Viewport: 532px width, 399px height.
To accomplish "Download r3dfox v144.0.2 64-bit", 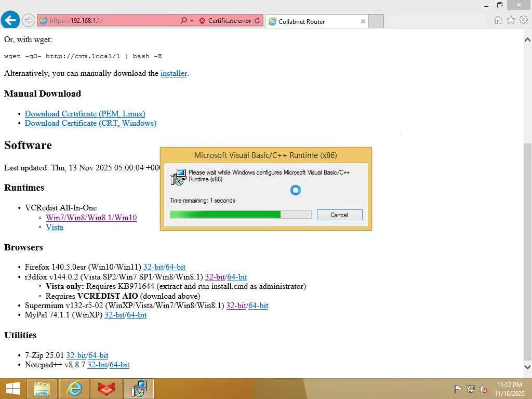I will tap(237, 277).
